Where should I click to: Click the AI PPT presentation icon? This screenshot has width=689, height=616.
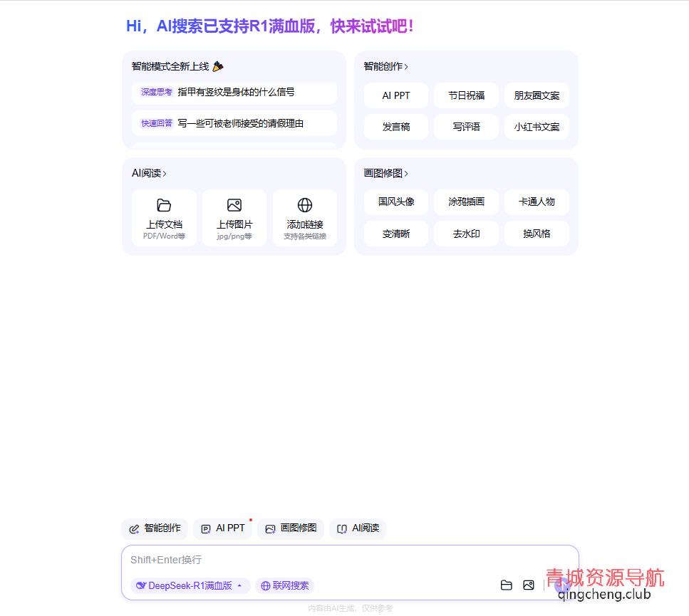click(x=206, y=528)
